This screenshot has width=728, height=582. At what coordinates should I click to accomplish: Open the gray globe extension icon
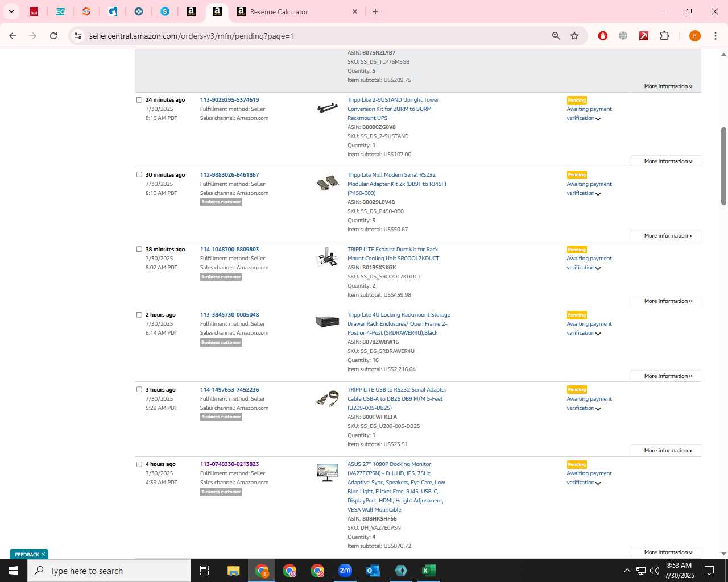[x=623, y=36]
